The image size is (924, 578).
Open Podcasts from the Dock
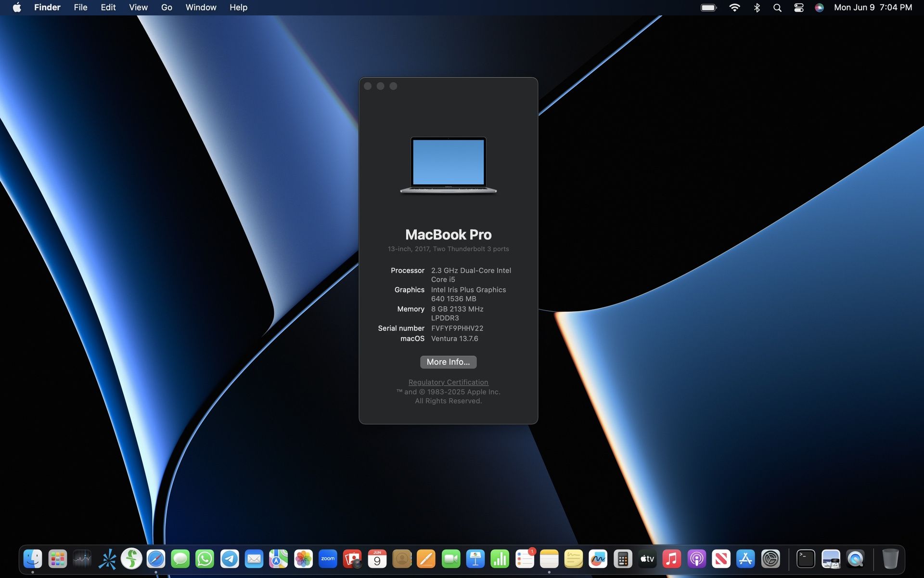696,559
